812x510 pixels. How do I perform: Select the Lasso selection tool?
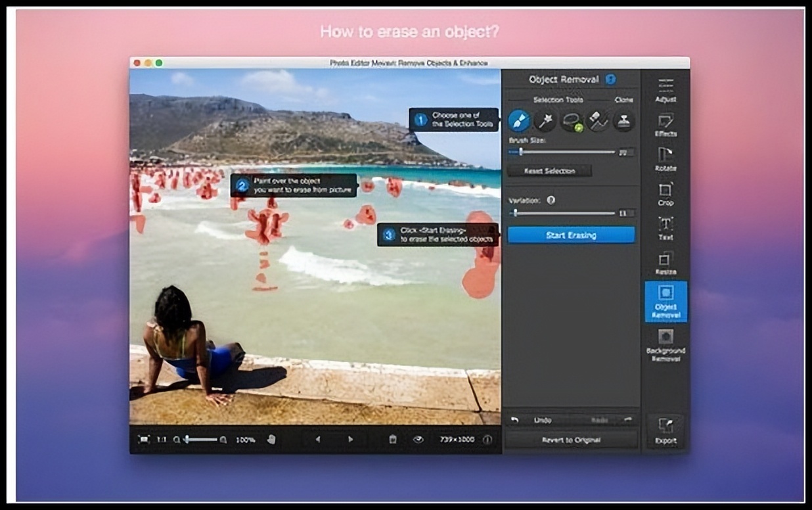[572, 121]
